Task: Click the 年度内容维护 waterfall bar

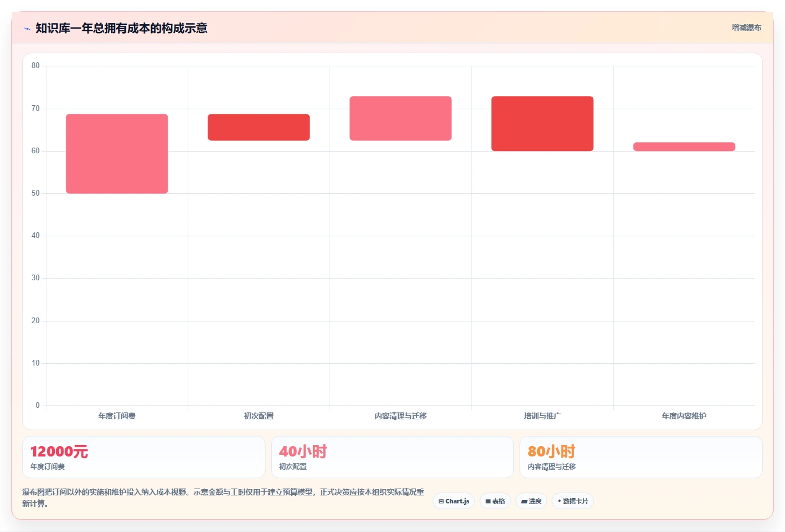Action: click(x=684, y=146)
